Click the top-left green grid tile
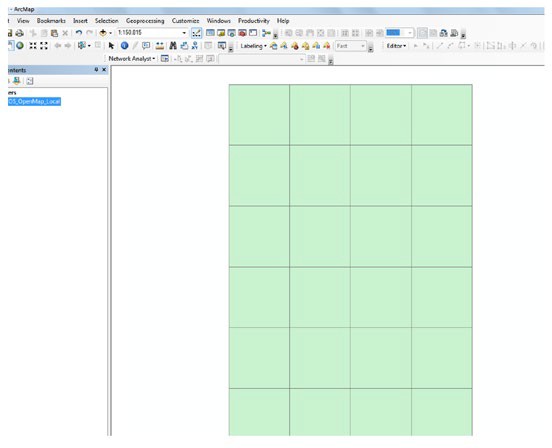 pos(259,115)
